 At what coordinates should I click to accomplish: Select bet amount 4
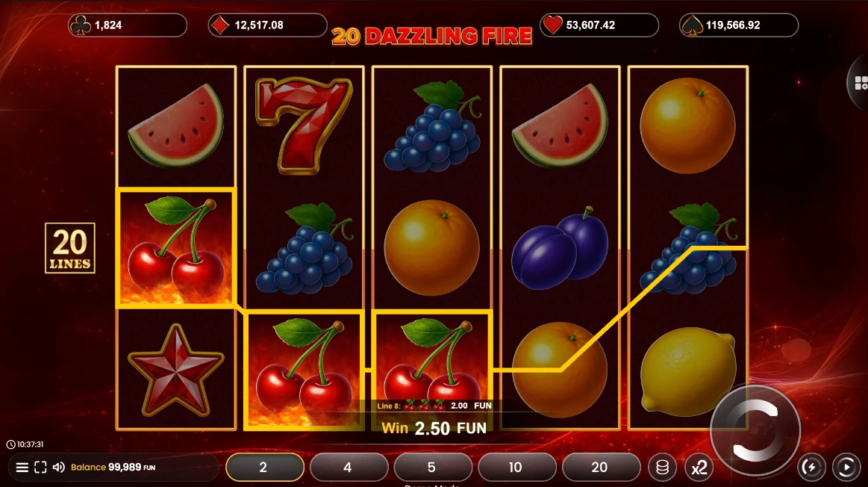point(349,467)
